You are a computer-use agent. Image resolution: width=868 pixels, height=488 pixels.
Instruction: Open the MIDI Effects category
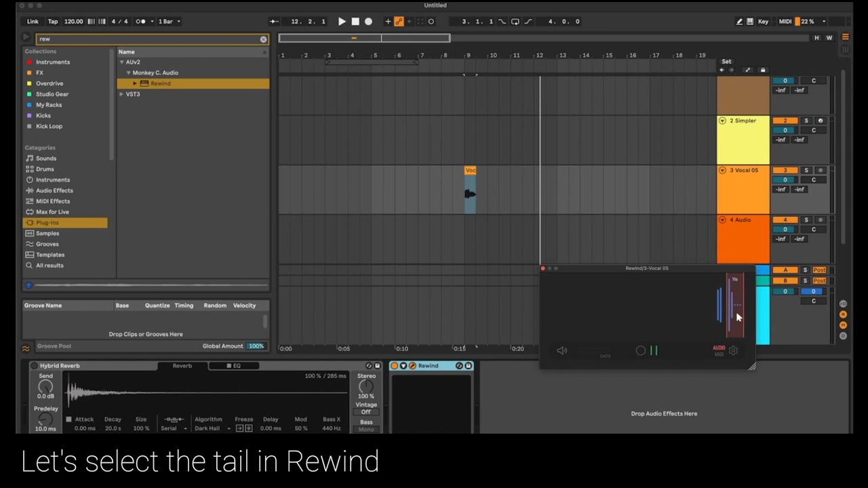(53, 201)
